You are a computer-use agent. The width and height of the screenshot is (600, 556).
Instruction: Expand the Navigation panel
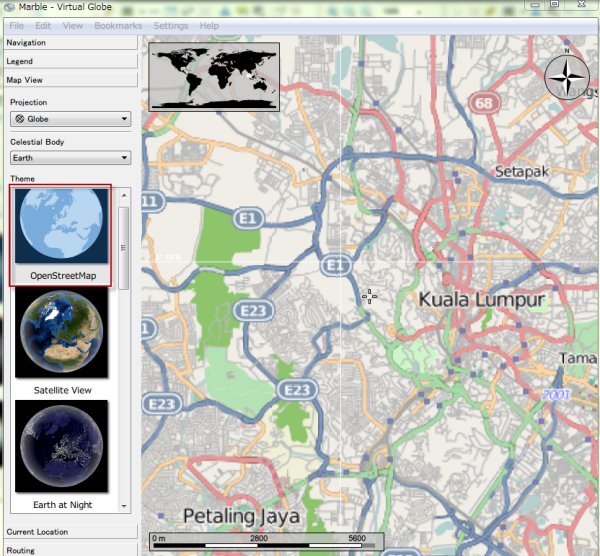(x=69, y=43)
